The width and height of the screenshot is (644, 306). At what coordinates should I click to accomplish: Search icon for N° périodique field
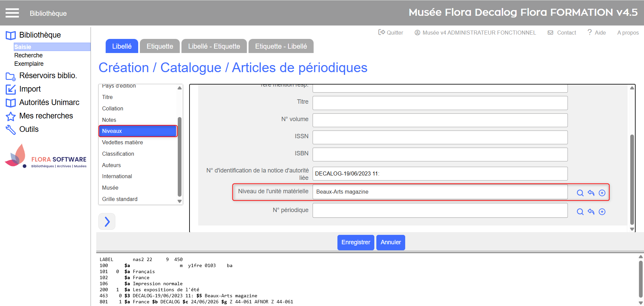(x=580, y=212)
